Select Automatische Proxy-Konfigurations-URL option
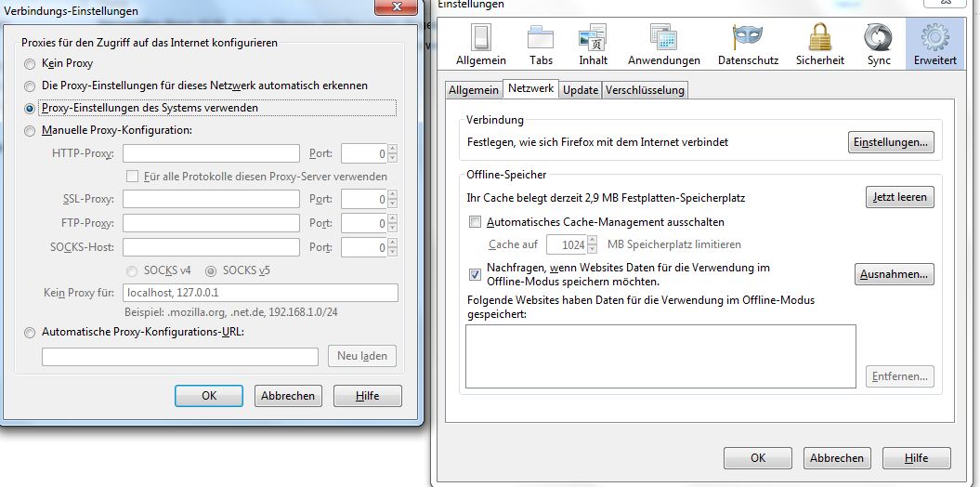Image resolution: width=980 pixels, height=487 pixels. click(30, 333)
